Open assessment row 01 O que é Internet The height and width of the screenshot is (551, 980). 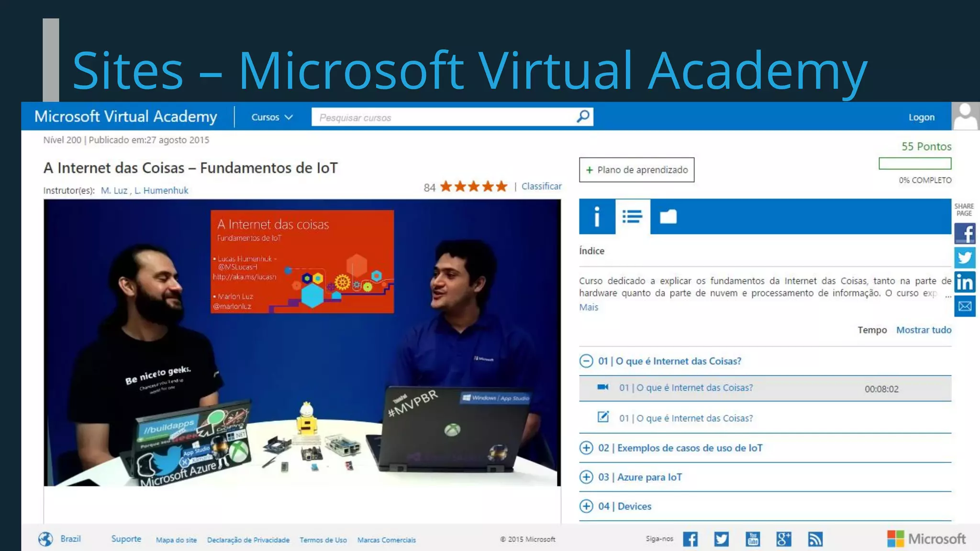tap(765, 418)
